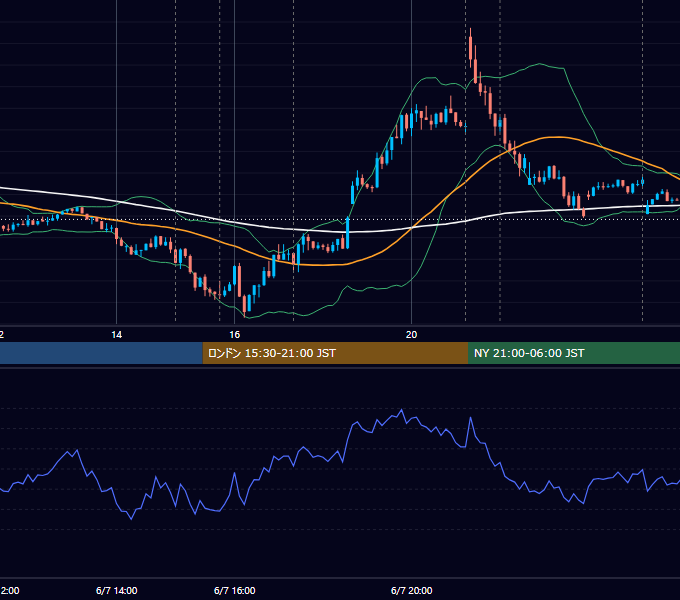680x600 pixels.
Task: Click the 20 hour label on price chart axis
Action: pos(412,334)
